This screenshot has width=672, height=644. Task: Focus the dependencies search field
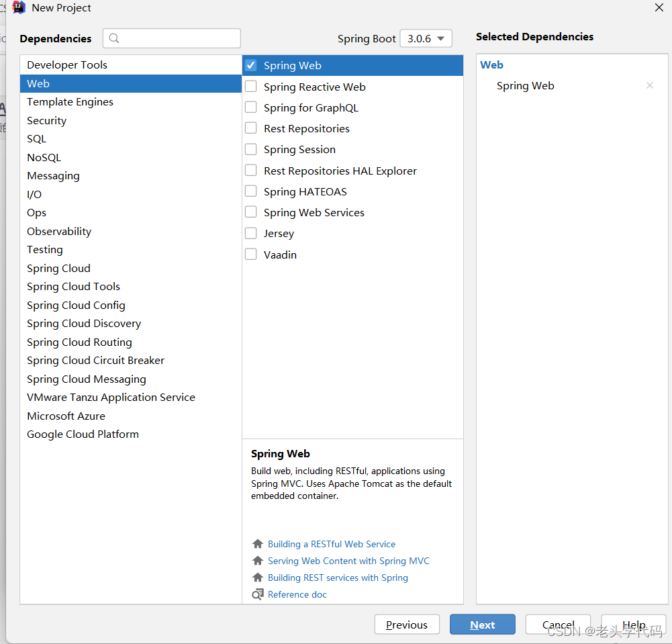pos(171,38)
